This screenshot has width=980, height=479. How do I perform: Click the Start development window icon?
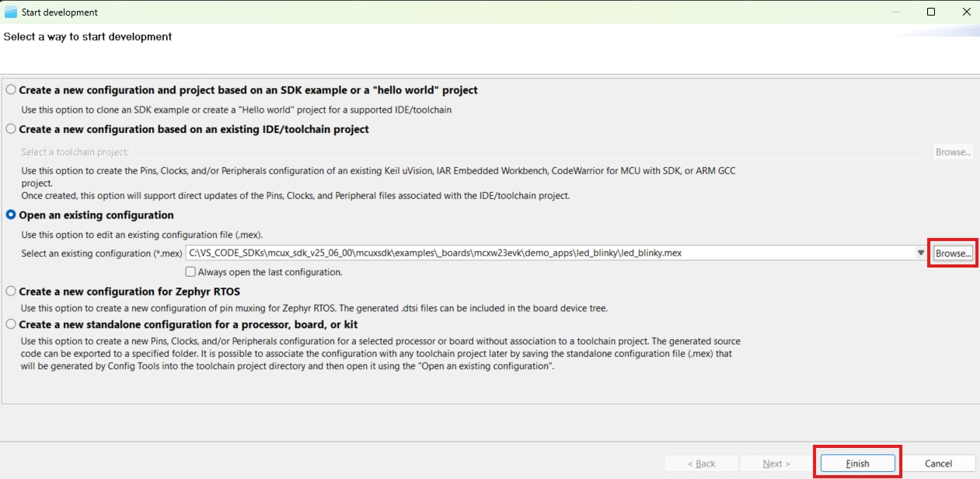(x=11, y=12)
